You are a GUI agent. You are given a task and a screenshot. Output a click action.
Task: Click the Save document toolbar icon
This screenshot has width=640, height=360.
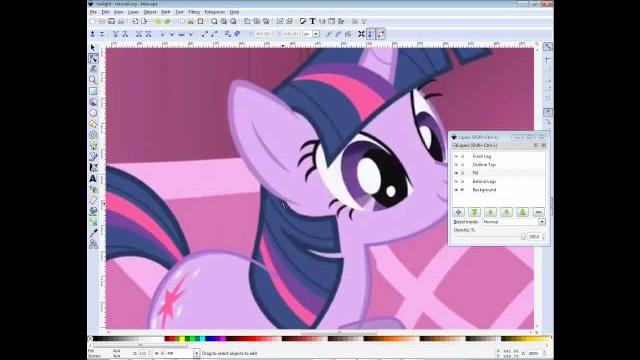tap(111, 21)
